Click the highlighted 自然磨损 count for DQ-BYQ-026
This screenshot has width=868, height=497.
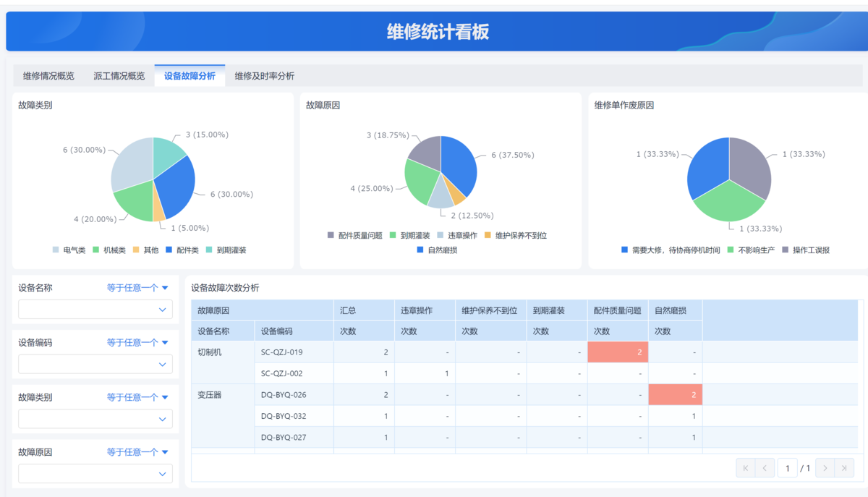676,395
